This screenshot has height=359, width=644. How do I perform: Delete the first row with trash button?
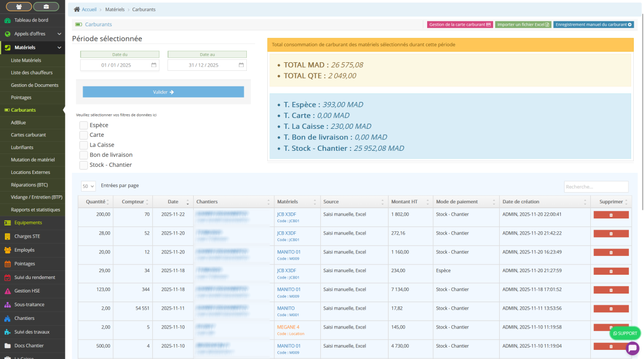tap(611, 215)
